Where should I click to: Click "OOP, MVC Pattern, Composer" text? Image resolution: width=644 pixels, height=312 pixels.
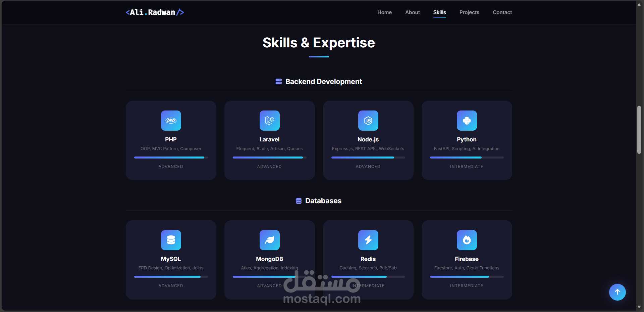click(171, 148)
